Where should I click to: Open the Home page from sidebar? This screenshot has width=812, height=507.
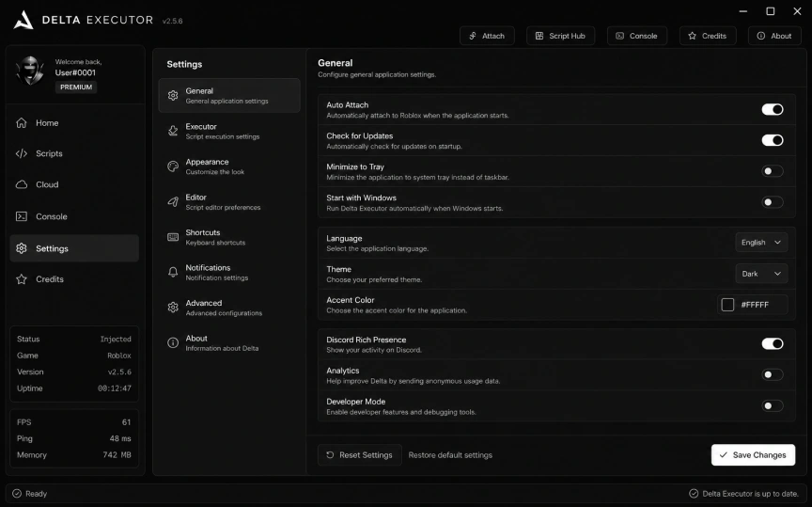74,123
